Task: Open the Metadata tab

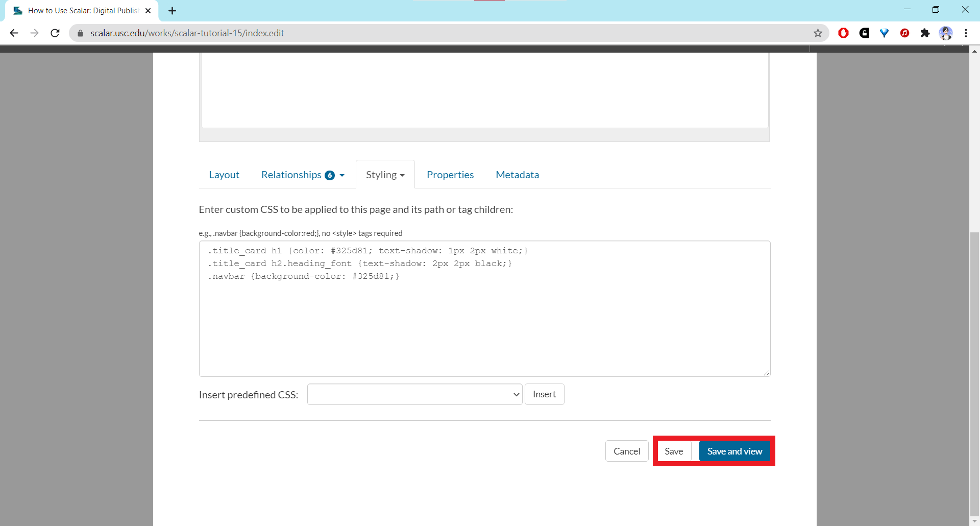Action: [x=517, y=175]
